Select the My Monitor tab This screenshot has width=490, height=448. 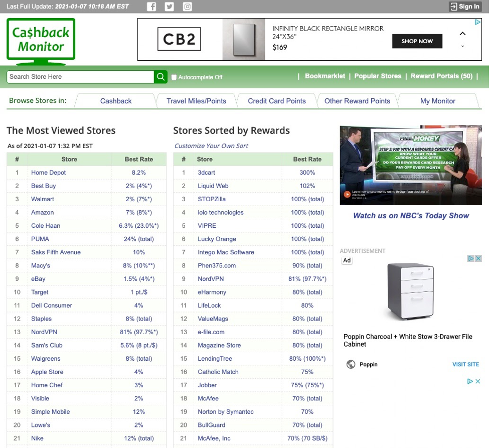pos(437,101)
